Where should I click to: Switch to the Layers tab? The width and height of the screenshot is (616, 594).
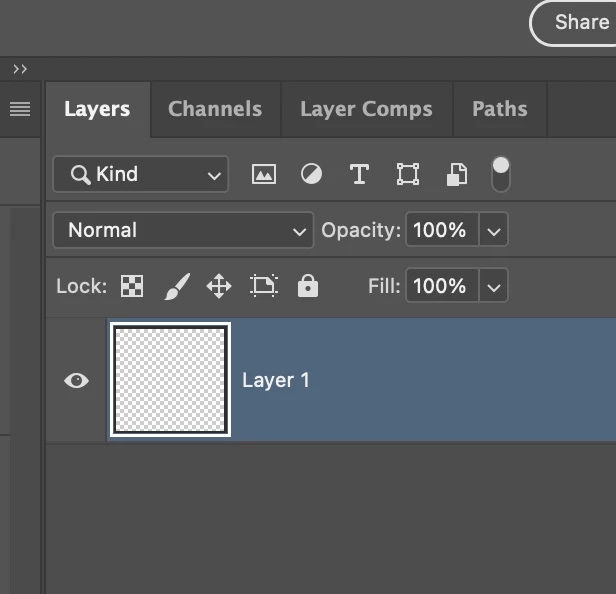pos(97,109)
